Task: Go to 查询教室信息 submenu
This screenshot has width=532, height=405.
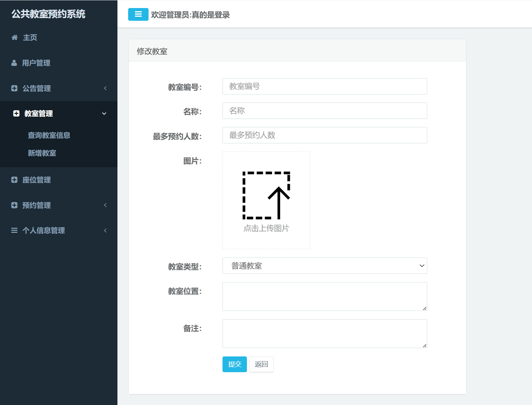Action: pos(49,135)
